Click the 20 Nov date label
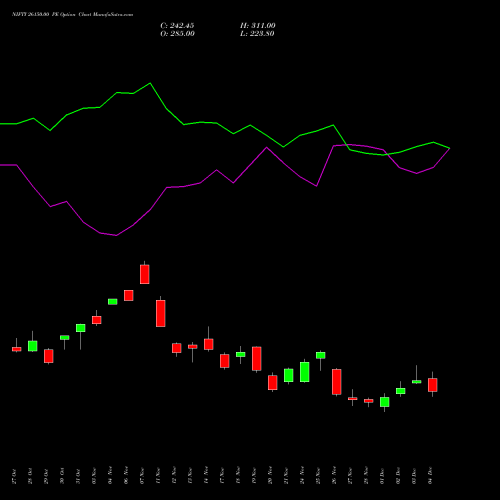Viewport: 500px width, 500px height. 270,476
